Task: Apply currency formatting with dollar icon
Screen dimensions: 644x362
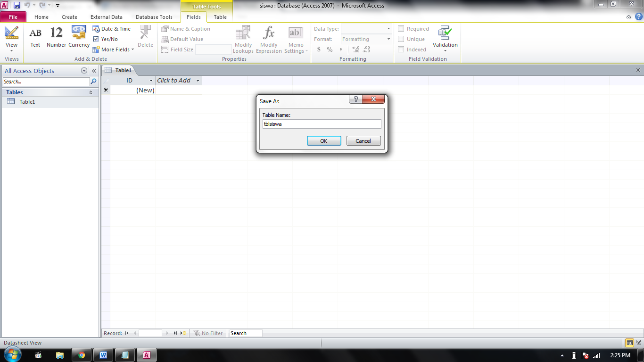Action: (x=320, y=49)
